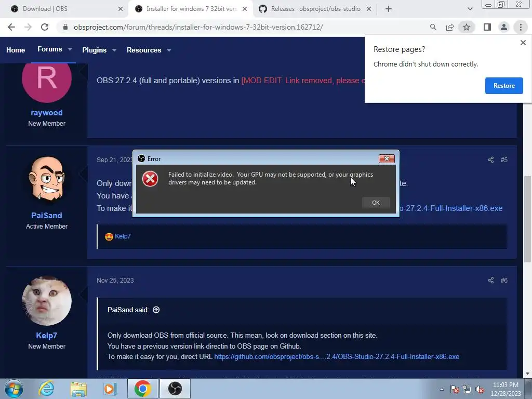Open the Plugins navigation item
The height and width of the screenshot is (399, 532).
95,50
